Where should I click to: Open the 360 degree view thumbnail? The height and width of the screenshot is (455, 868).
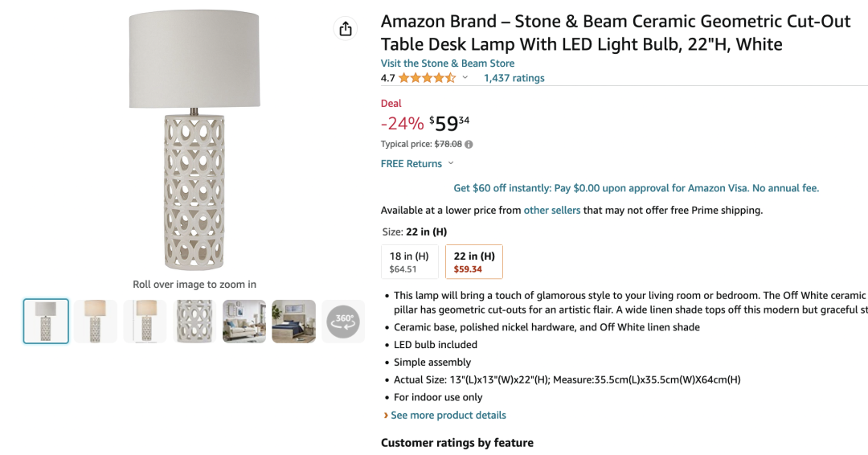343,321
